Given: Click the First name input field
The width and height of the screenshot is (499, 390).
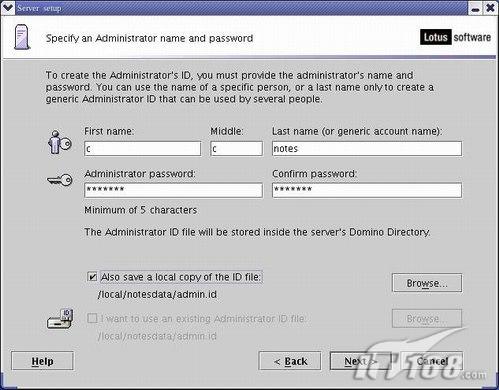Looking at the screenshot, I should tap(143, 149).
